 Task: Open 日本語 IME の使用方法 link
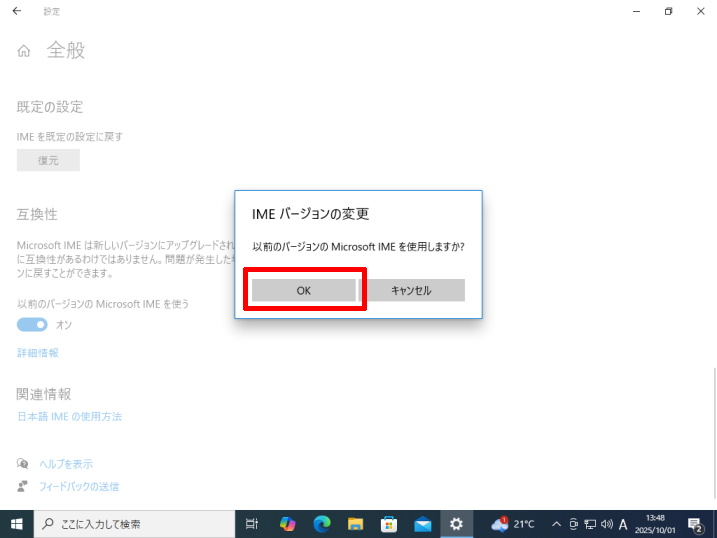coord(69,416)
